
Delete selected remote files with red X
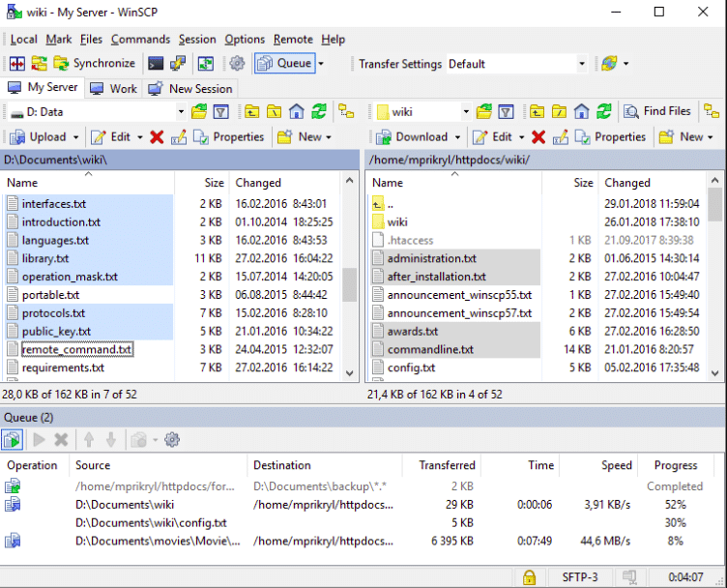point(538,136)
